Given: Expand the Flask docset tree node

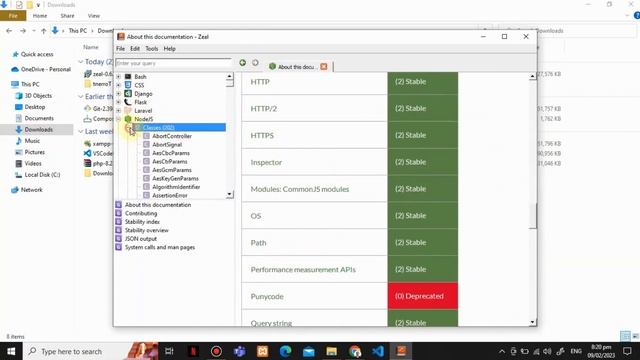Looking at the screenshot, I should click(x=118, y=102).
